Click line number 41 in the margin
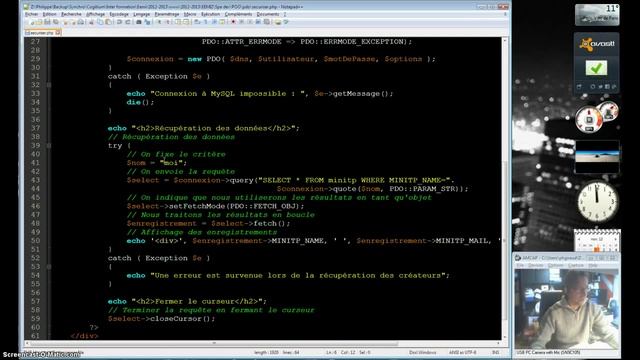 tap(36, 163)
